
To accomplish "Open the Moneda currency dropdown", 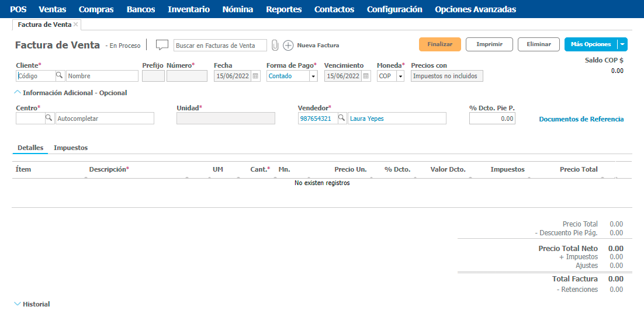I will [400, 76].
